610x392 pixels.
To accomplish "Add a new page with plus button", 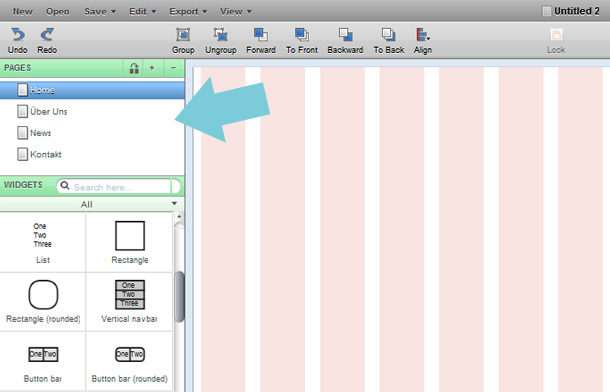I will click(x=152, y=68).
